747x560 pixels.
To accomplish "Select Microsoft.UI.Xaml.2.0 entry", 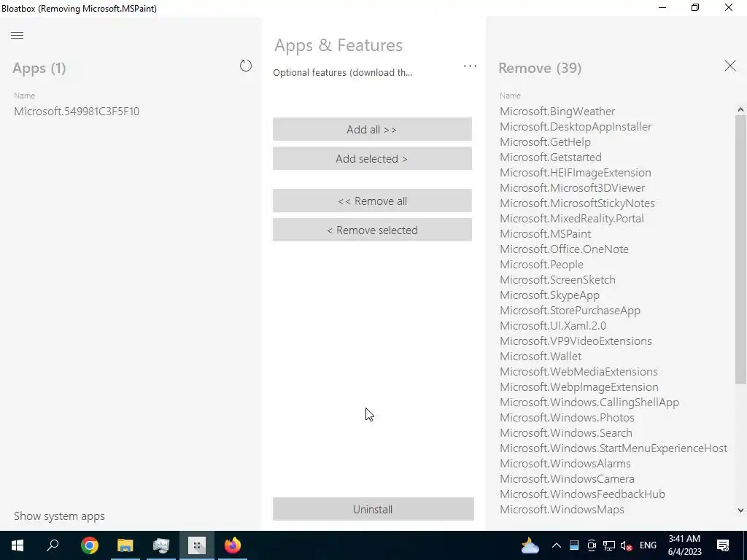I will tap(553, 326).
